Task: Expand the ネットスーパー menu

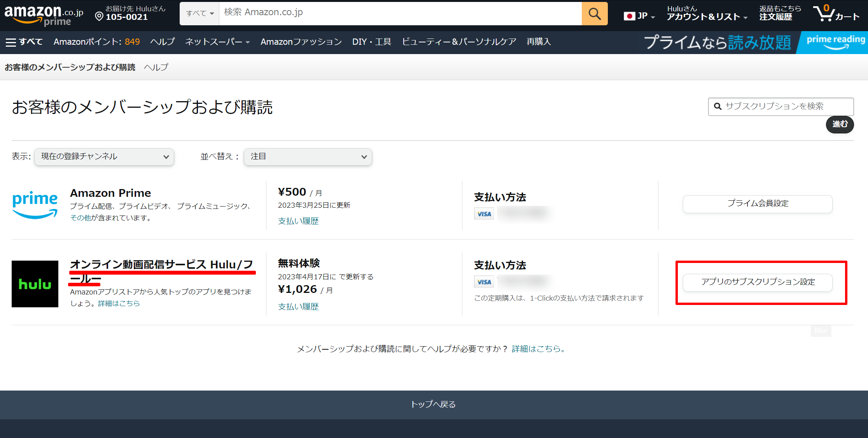Action: tap(217, 42)
